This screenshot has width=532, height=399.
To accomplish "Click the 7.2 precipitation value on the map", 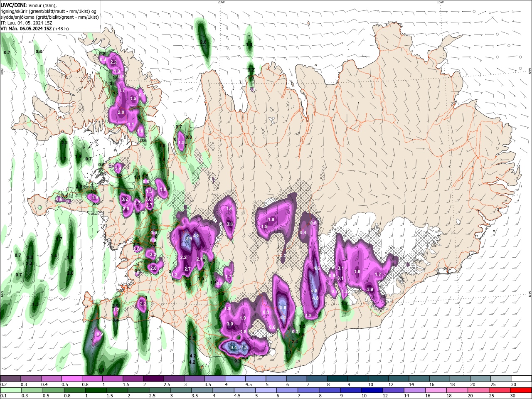I will (x=244, y=347).
